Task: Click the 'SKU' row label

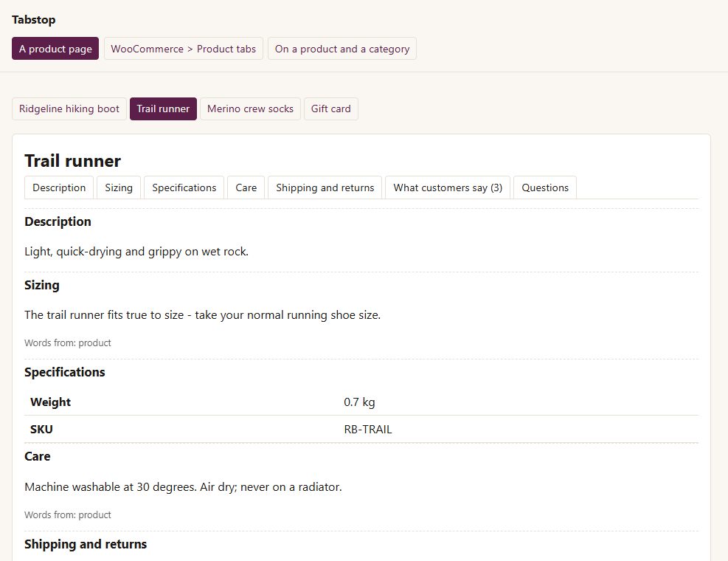Action: point(41,430)
